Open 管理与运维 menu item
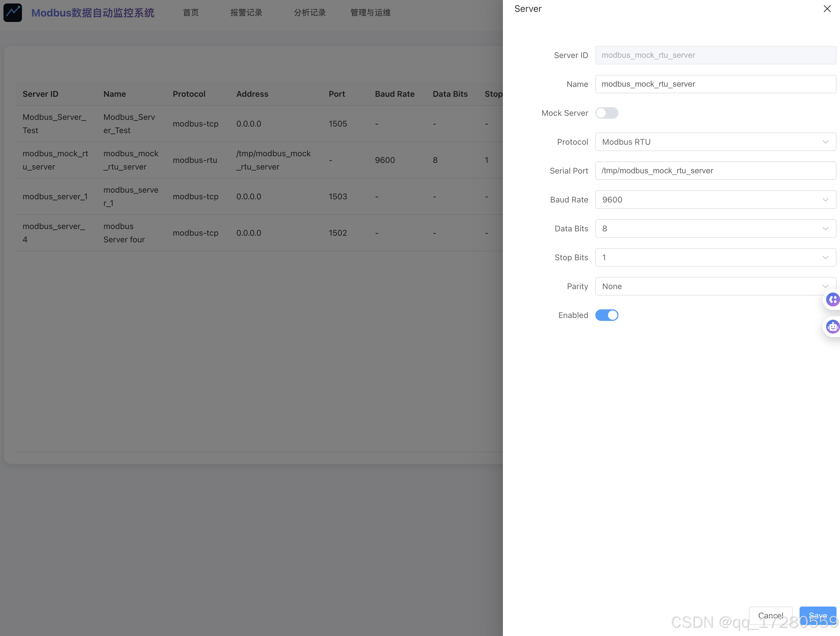The image size is (840, 636). pyautogui.click(x=370, y=12)
